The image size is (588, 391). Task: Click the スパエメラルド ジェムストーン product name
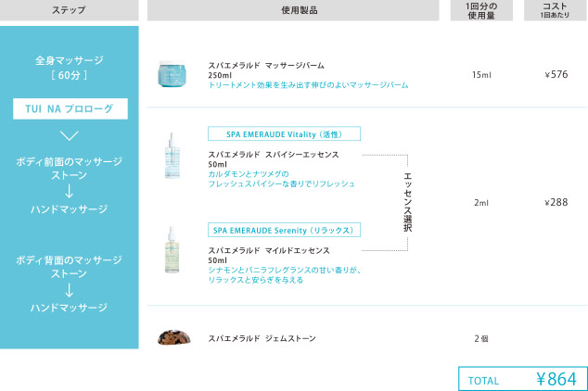point(262,338)
